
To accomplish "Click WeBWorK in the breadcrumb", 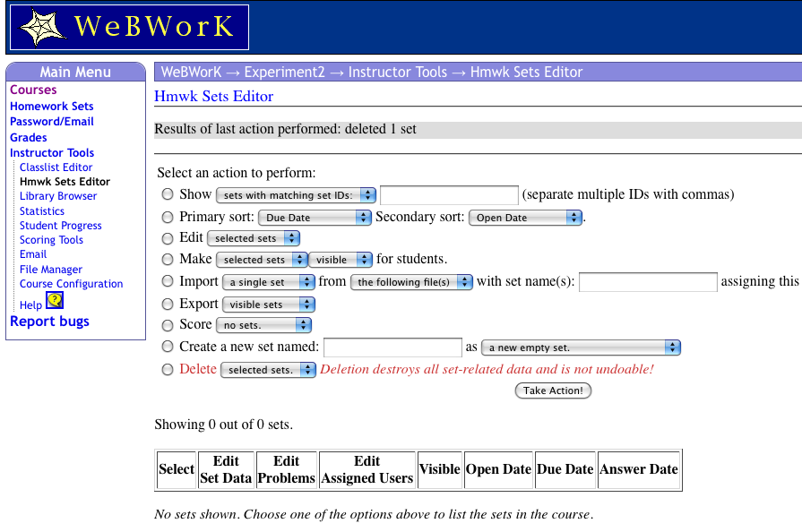I will click(191, 72).
